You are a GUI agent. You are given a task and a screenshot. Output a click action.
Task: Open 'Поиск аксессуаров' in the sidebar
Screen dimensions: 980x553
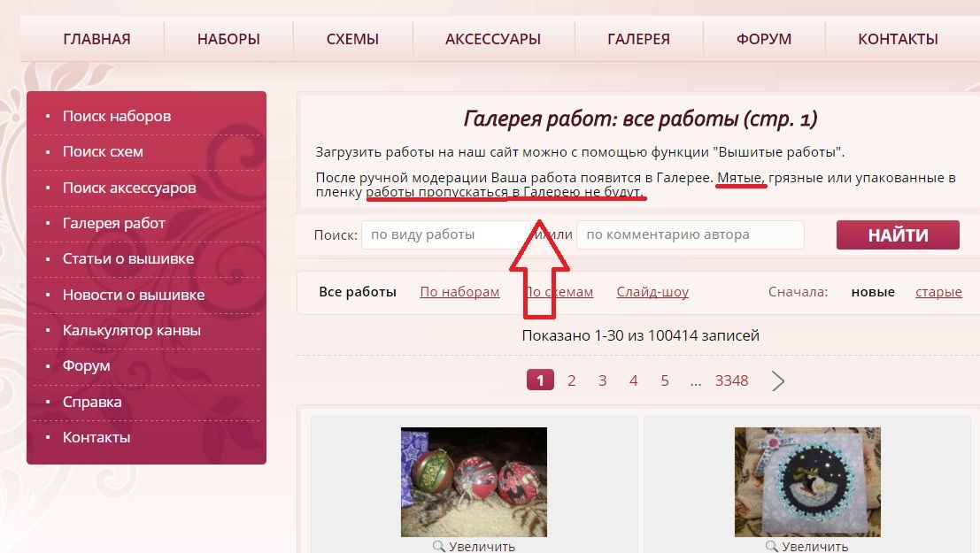point(128,188)
